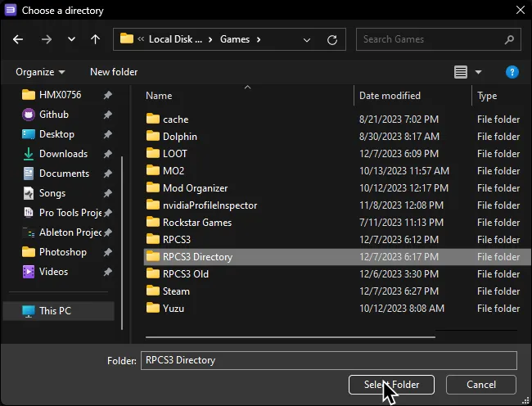Image resolution: width=532 pixels, height=406 pixels.
Task: Open Songs in sidebar
Action: coord(52,193)
